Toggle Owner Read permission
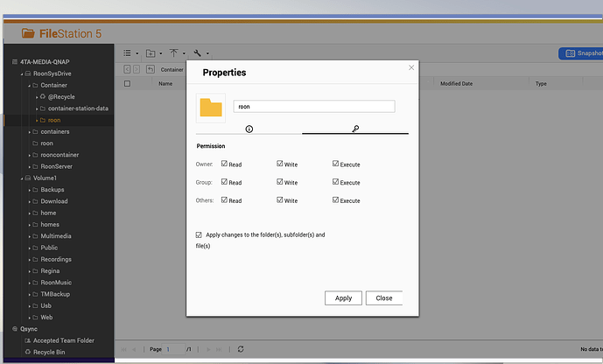Screen dimensions: 603x364 (x=224, y=164)
